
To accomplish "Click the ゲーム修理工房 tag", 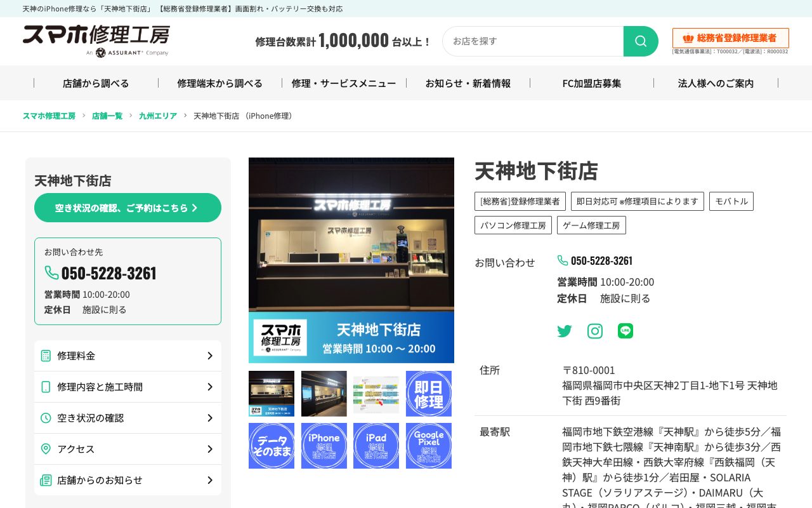I will pyautogui.click(x=591, y=225).
